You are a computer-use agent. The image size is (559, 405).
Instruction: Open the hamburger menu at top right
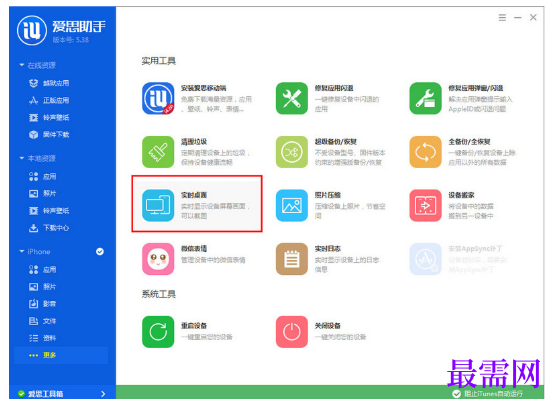click(x=502, y=17)
